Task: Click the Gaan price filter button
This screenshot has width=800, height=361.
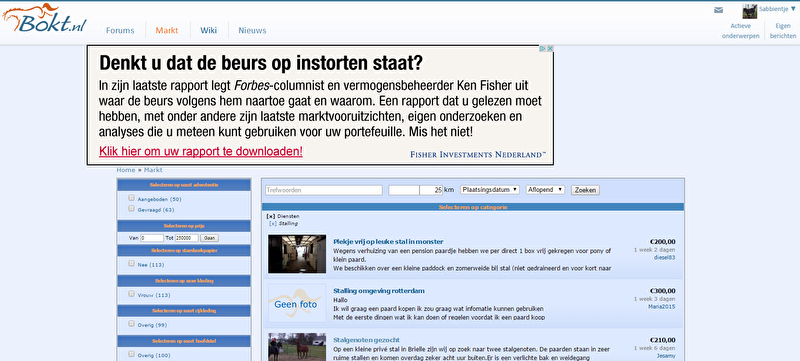Action: 208,238
